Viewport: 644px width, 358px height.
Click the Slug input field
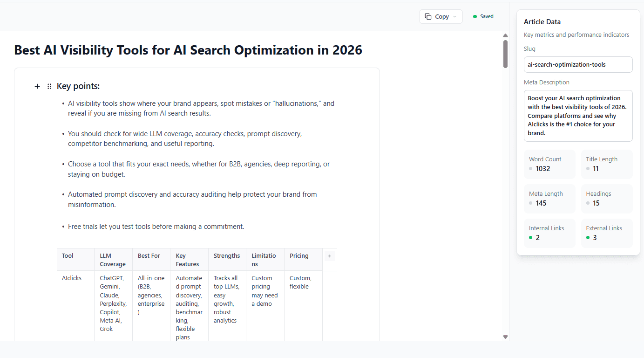click(x=578, y=64)
